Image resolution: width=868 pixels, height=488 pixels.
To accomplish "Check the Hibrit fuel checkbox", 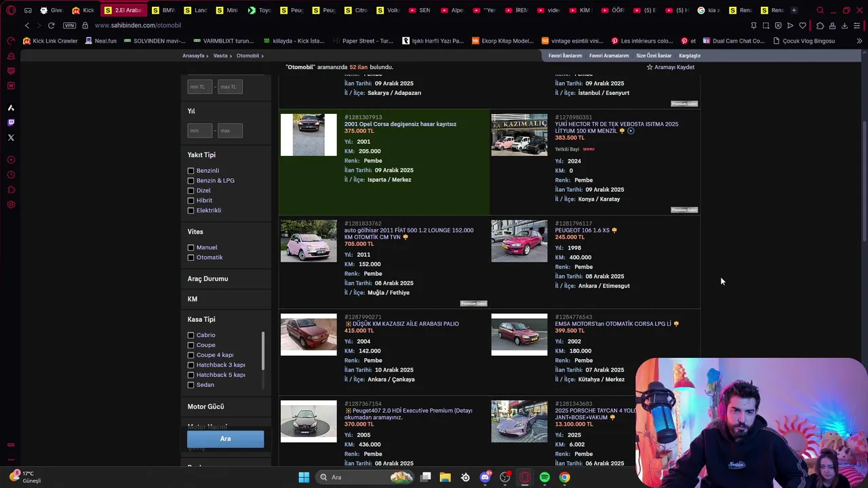I will 191,201.
